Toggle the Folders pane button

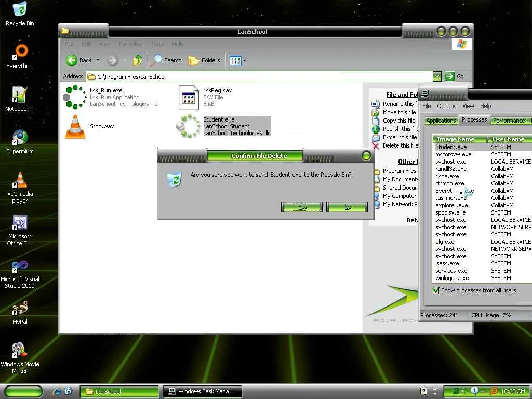coord(204,60)
